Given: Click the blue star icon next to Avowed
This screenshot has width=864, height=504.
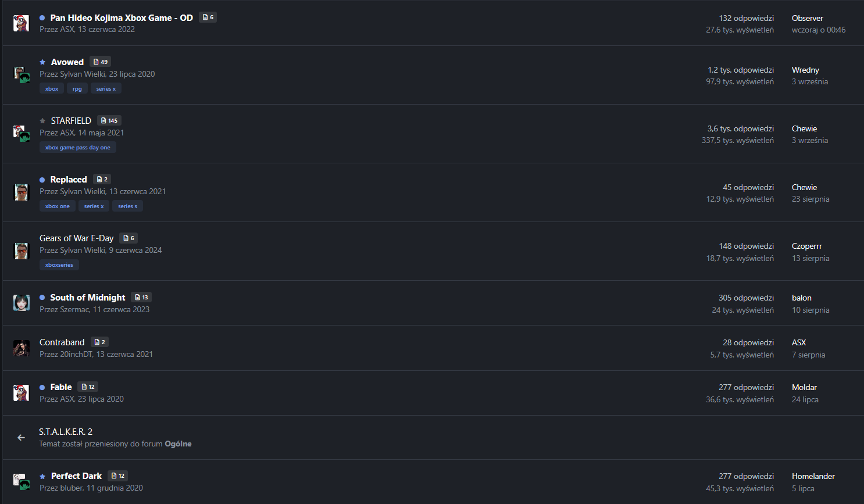Looking at the screenshot, I should coord(42,62).
